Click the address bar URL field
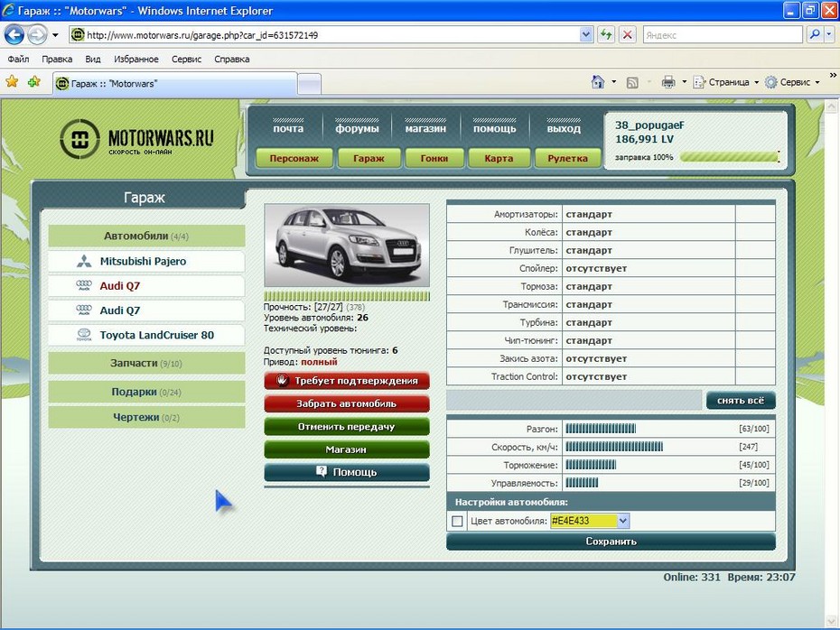This screenshot has height=630, width=840. pos(324,35)
